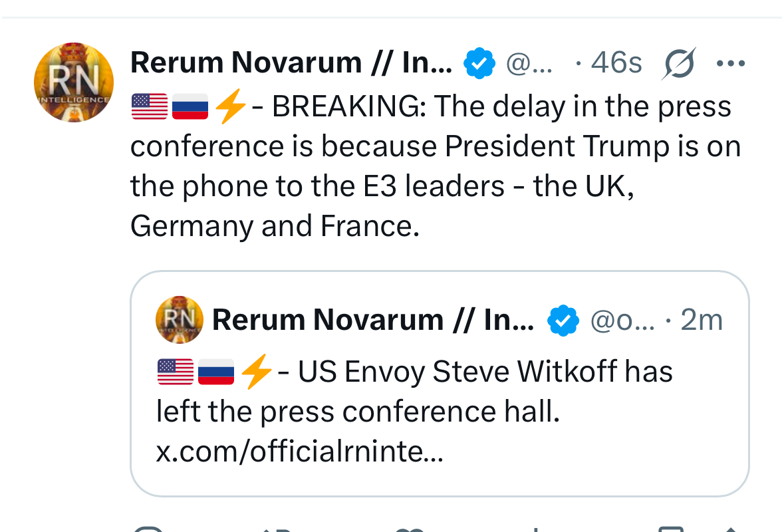Screen dimensions: 784x532
Task: Click verified badge inside the quoted tweet
Action: [563, 321]
